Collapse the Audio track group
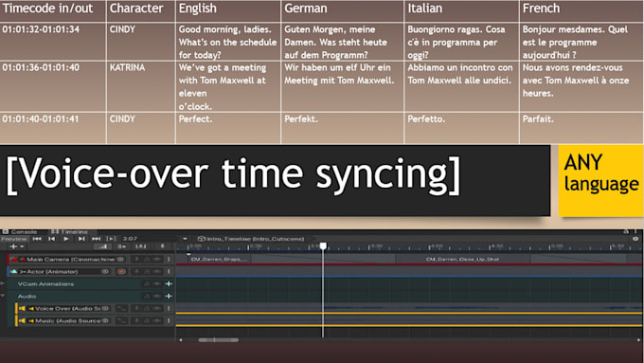The width and height of the screenshot is (644, 363). click(3, 296)
